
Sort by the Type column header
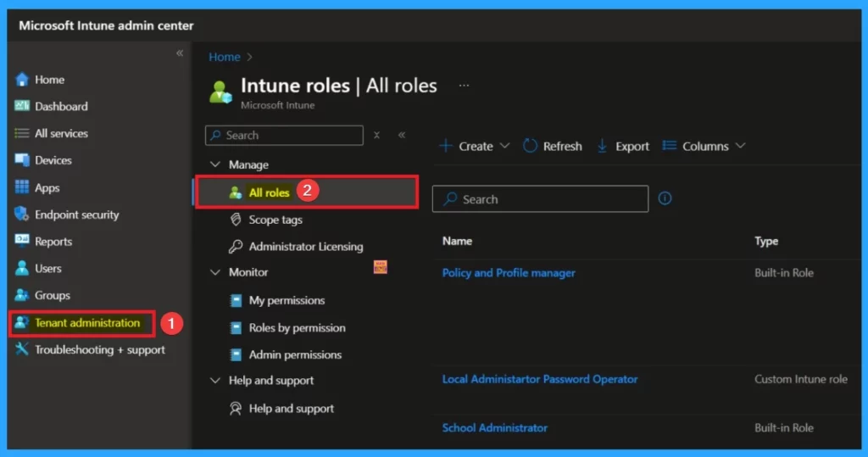click(766, 241)
